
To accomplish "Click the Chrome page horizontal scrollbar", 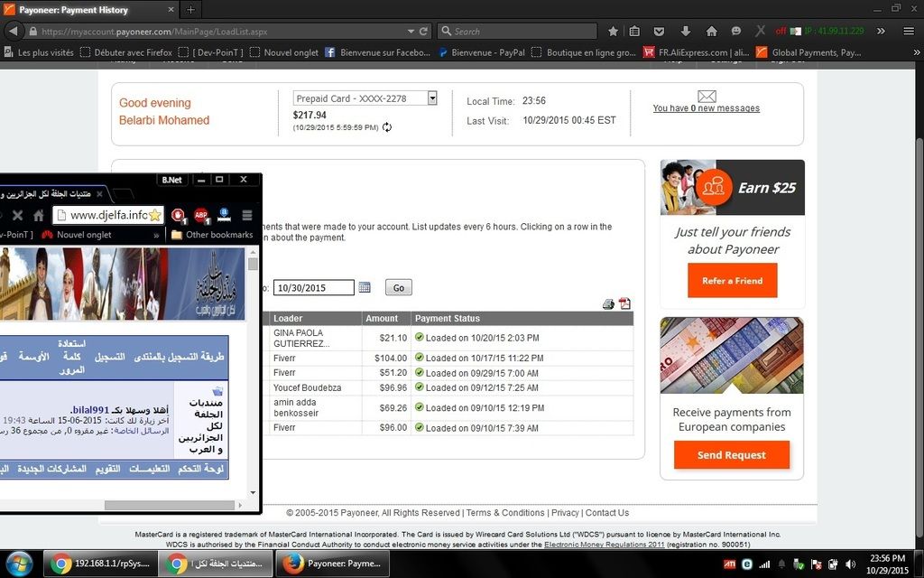I will pos(170,505).
